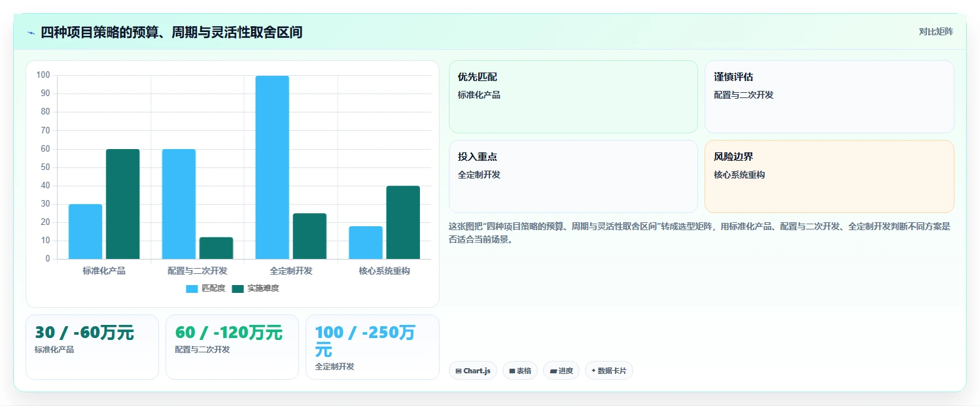This screenshot has height=406, width=980.
Task: Toggle the blue 匹配度 legend swatch
Action: [192, 289]
